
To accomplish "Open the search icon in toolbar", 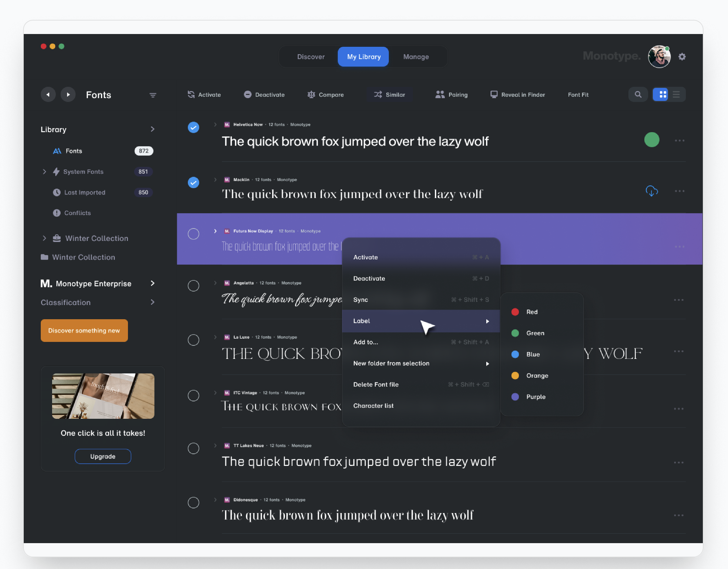I will click(638, 95).
